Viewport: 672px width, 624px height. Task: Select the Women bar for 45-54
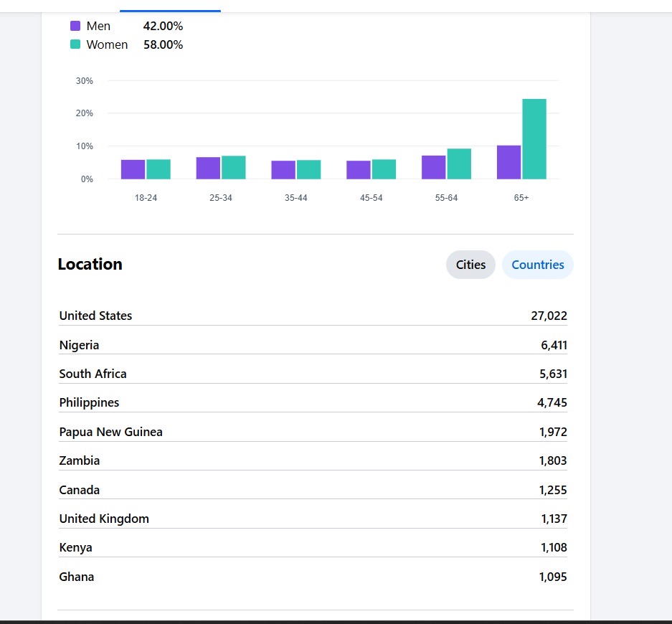point(384,169)
